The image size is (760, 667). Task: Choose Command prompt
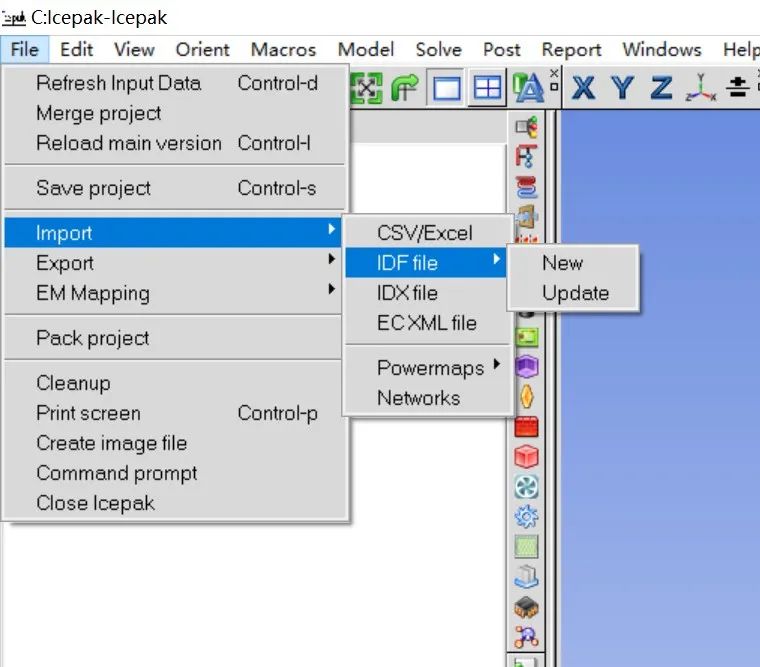[174, 473]
